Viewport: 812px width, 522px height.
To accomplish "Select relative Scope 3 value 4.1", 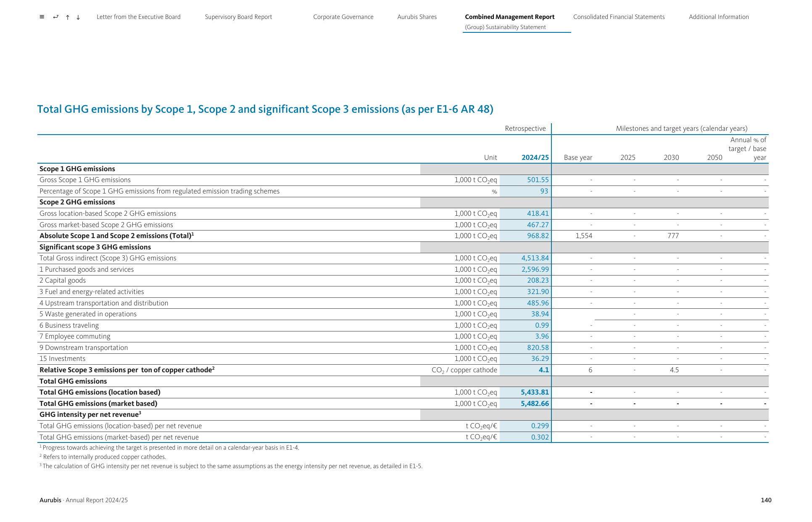I will (544, 370).
